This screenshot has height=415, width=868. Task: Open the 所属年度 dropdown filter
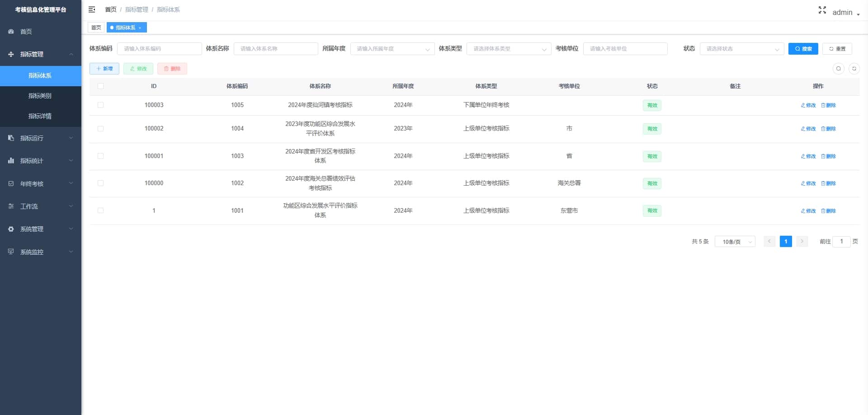(392, 49)
